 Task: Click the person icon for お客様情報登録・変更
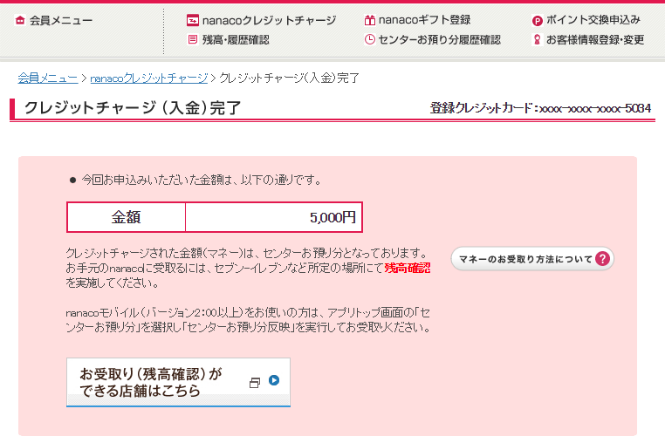tap(537, 40)
